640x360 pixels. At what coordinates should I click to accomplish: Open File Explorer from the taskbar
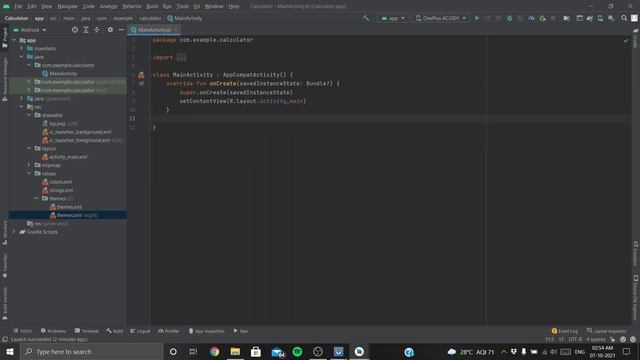coord(235,351)
